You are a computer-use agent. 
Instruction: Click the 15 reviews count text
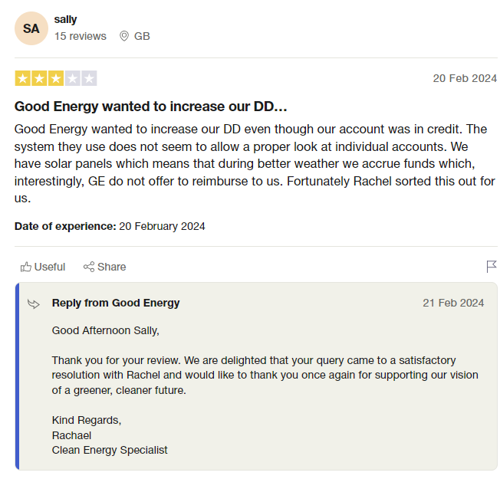click(x=80, y=36)
